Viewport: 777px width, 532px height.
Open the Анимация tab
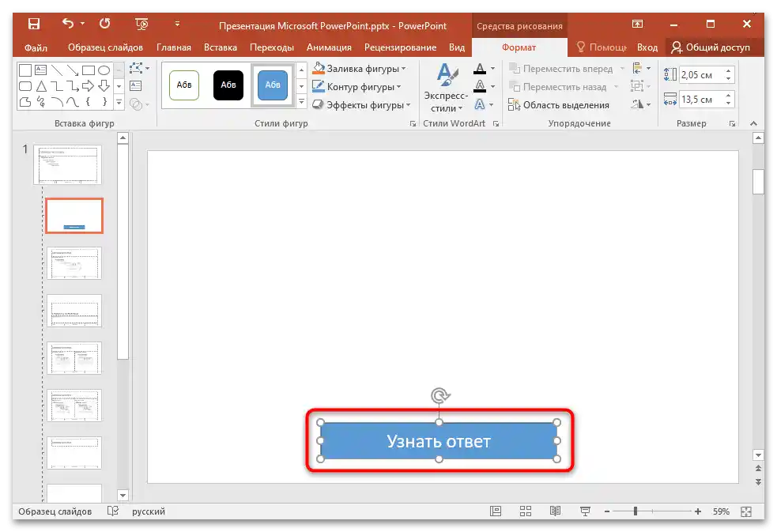click(329, 47)
